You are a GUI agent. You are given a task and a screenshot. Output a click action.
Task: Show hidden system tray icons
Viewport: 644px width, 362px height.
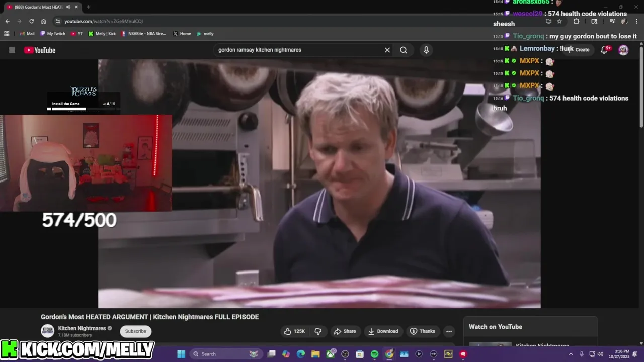tap(571, 354)
